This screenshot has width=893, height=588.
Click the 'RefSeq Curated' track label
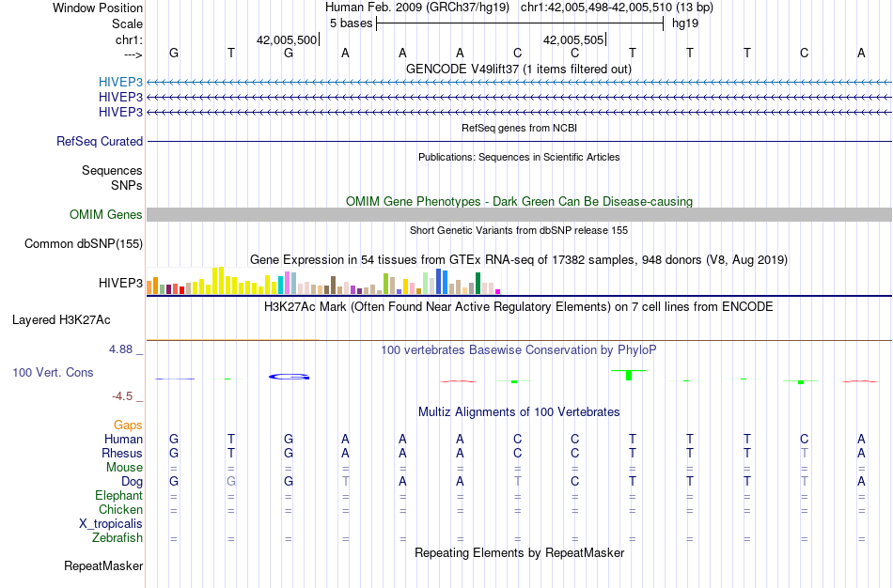[x=100, y=141]
